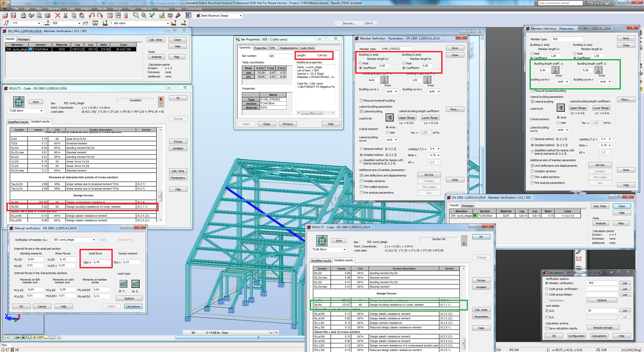Click 'dir Y:' load type icon in Manual verification
The height and width of the screenshot is (352, 644).
tap(123, 284)
